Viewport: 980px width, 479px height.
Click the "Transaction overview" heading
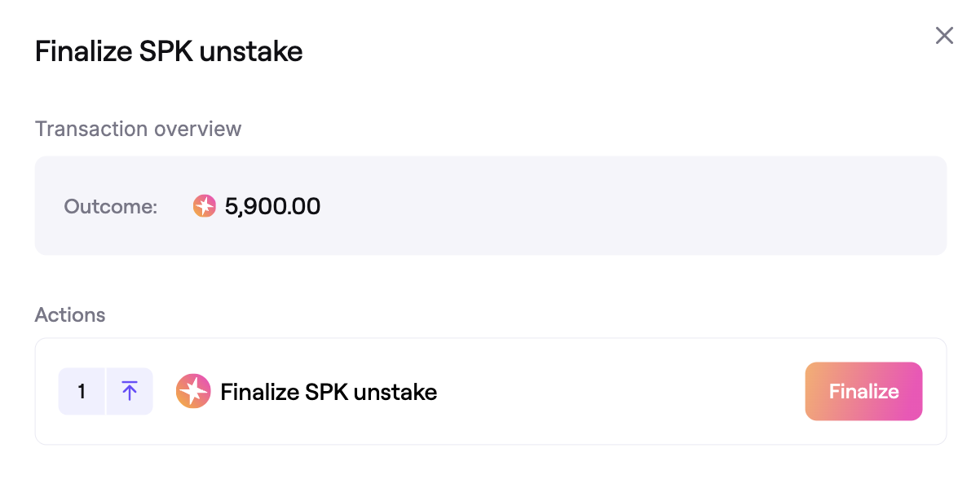[138, 129]
